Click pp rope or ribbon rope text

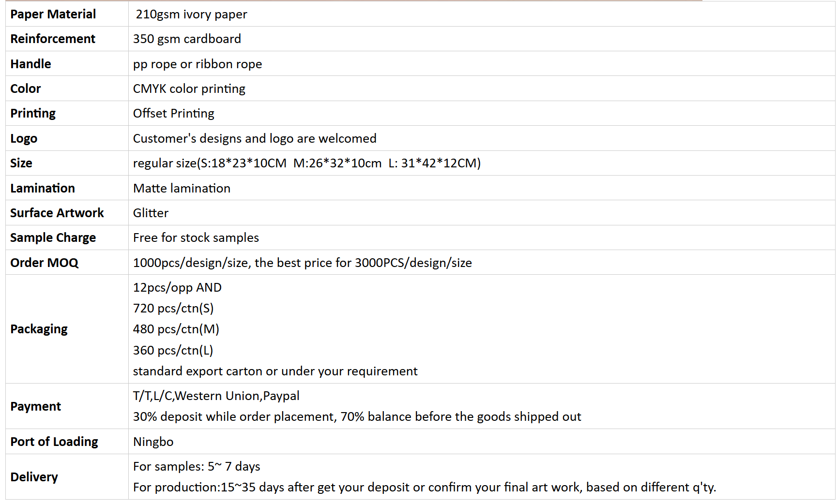coord(198,64)
